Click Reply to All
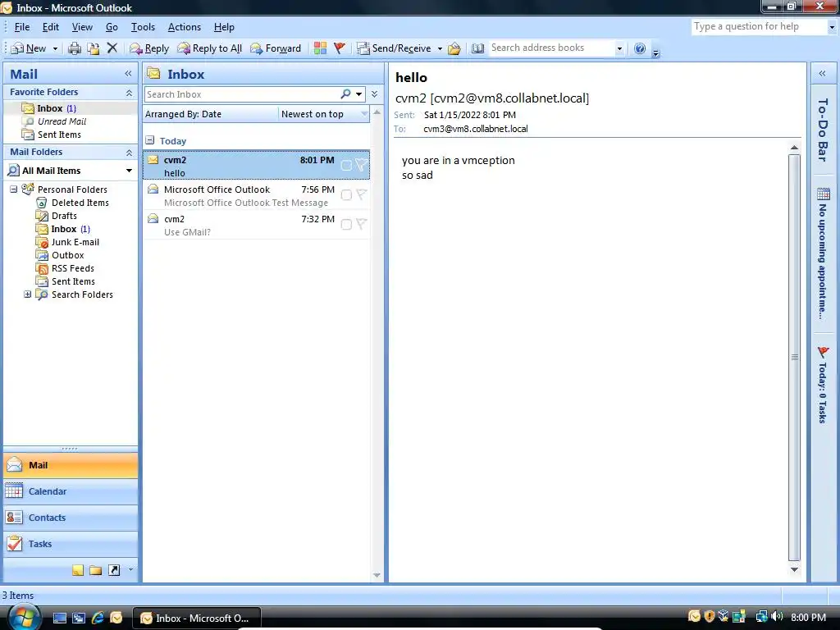 click(x=210, y=48)
